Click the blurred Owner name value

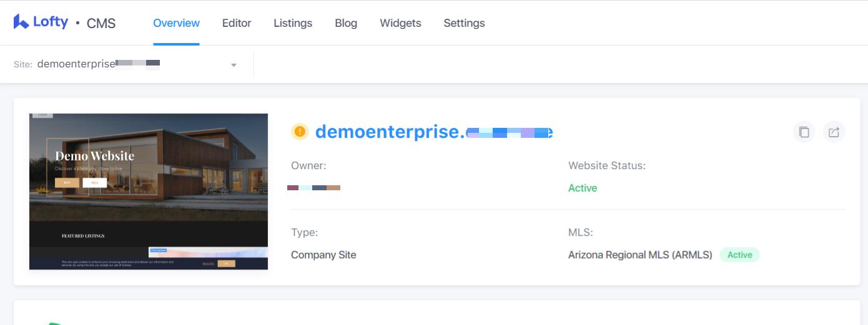click(x=314, y=188)
